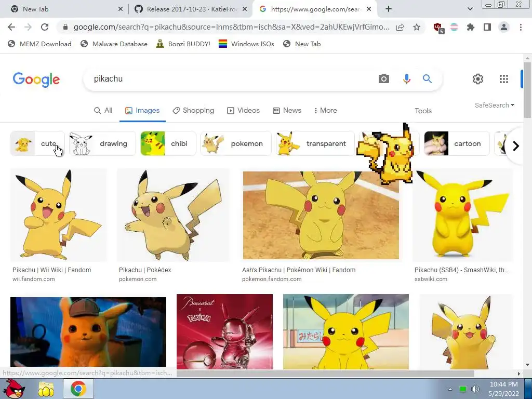Open Detective Pikachu image thumbnail
The height and width of the screenshot is (399, 532).
click(x=88, y=332)
